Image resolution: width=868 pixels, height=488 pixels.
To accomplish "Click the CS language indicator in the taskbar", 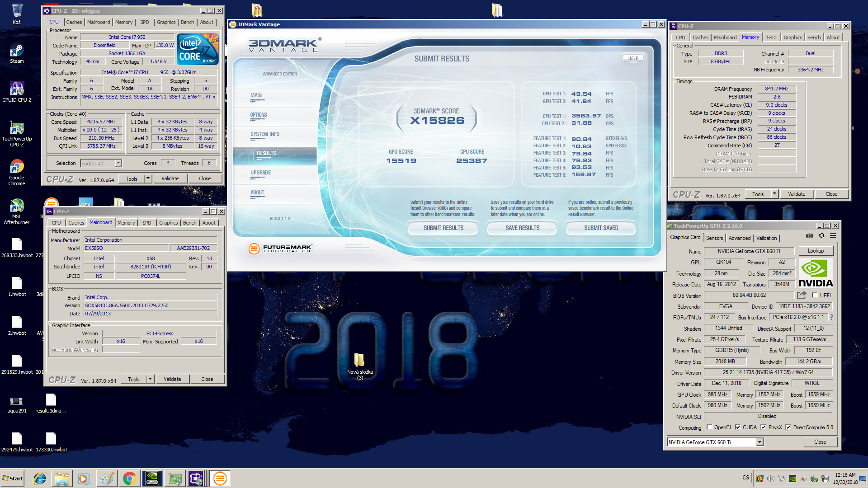I will click(x=745, y=478).
